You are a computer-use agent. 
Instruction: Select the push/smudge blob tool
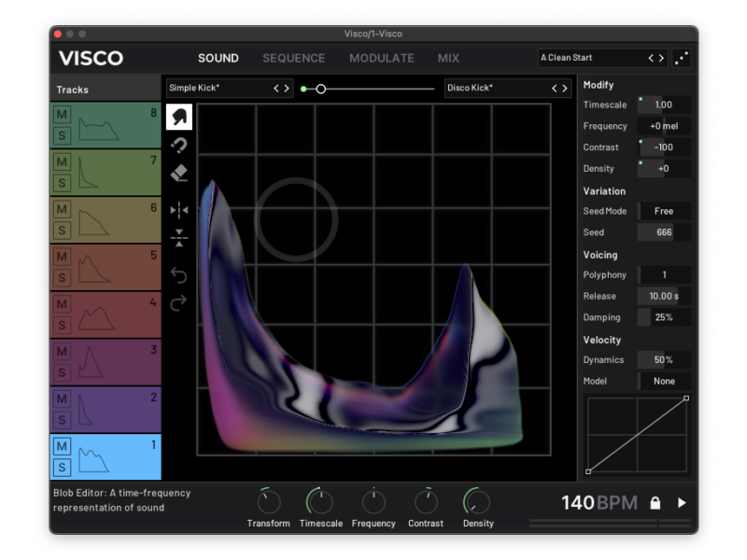(x=179, y=117)
